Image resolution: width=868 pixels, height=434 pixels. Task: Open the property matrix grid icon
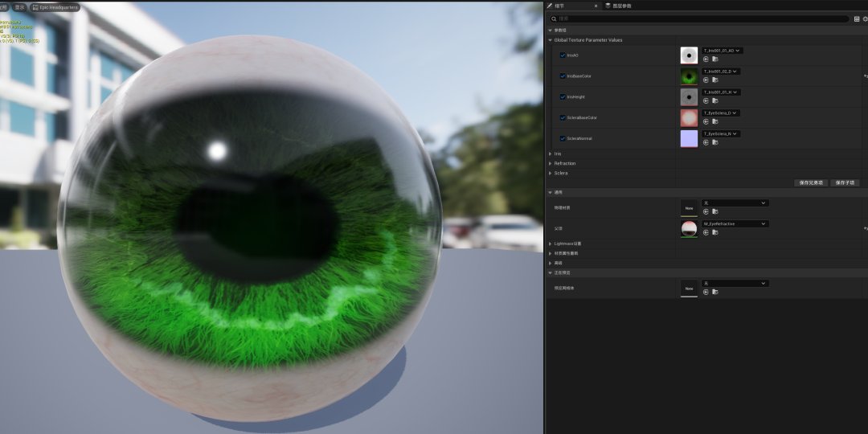[857, 18]
